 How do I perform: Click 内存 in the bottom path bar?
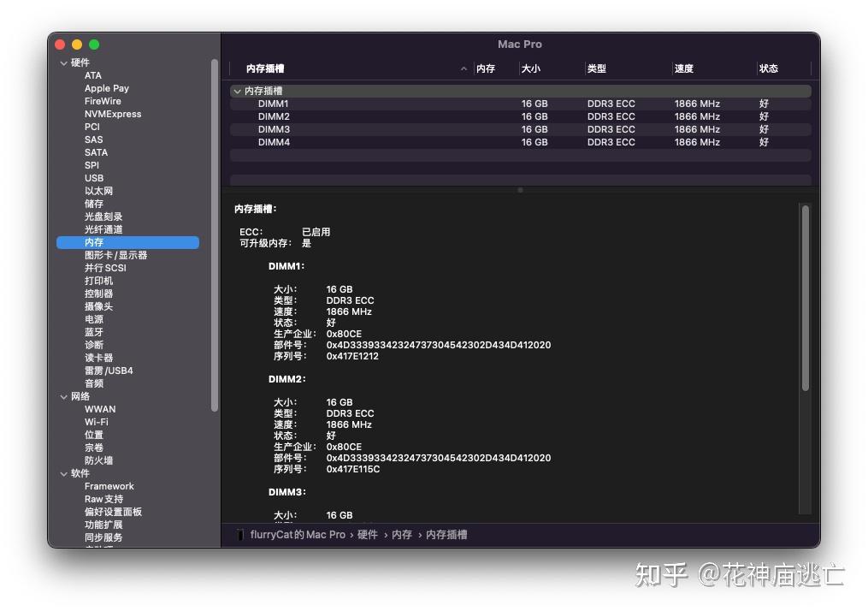point(402,535)
